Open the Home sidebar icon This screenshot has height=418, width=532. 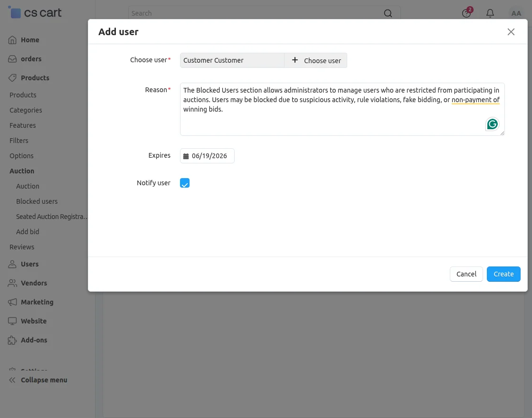(12, 40)
